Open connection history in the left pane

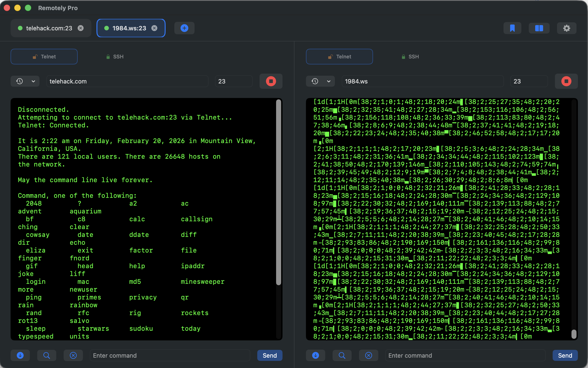click(x=20, y=81)
